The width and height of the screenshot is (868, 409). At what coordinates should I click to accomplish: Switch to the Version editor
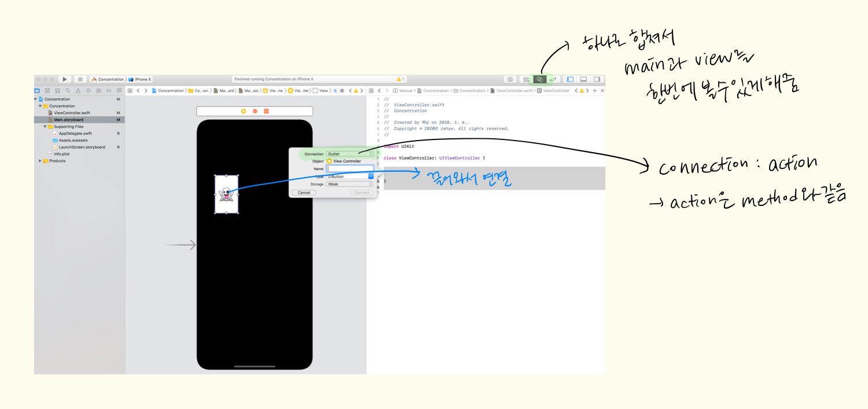click(553, 79)
